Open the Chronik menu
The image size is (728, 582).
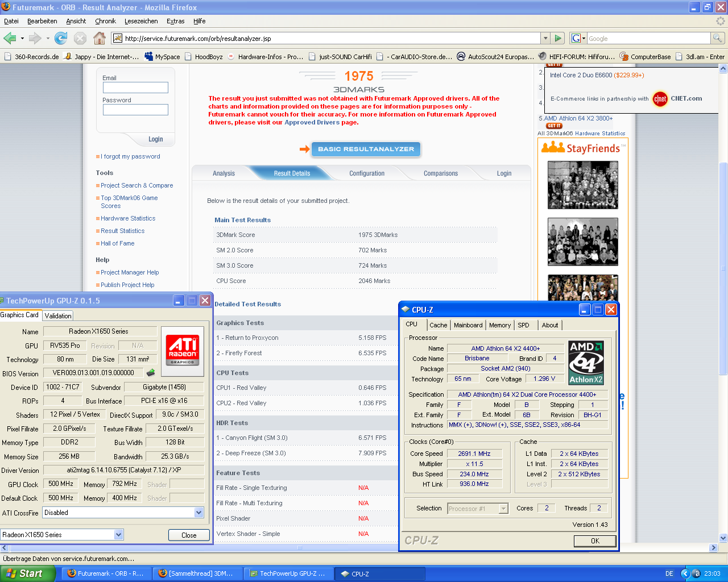(x=105, y=21)
